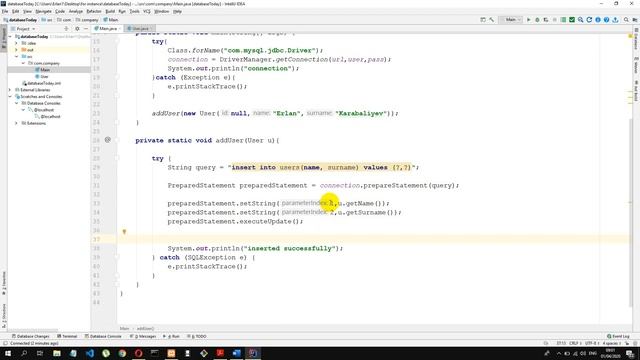The image size is (640, 360).
Task: Collapse the src folder
Action: pos(17,57)
